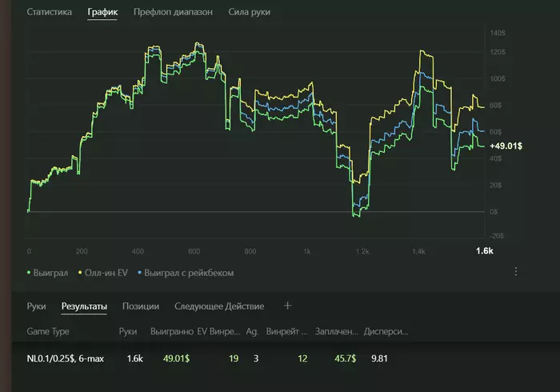
Task: Open the Позиции report tab
Action: [x=140, y=306]
